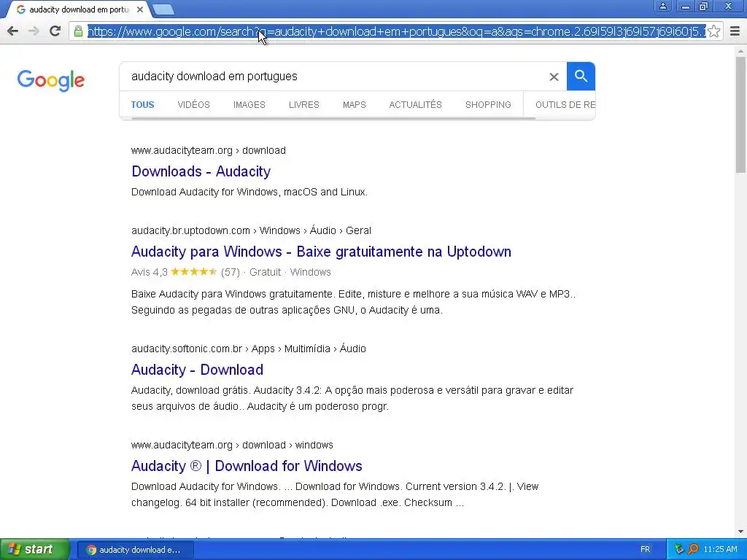Click the green network tray icon
Image resolution: width=747 pixels, height=560 pixels.
point(679,549)
